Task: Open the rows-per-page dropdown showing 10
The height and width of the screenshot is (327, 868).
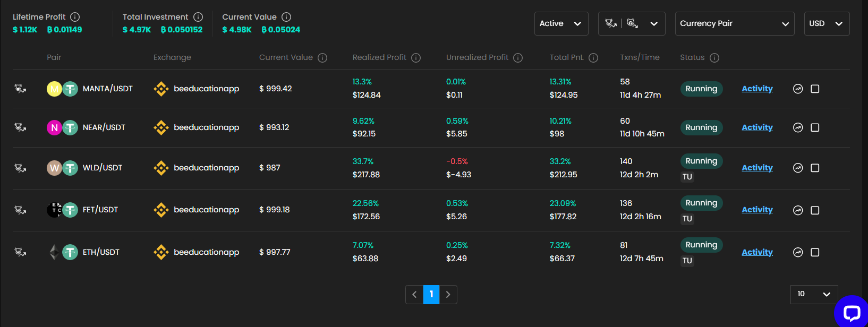Action: [x=814, y=294]
